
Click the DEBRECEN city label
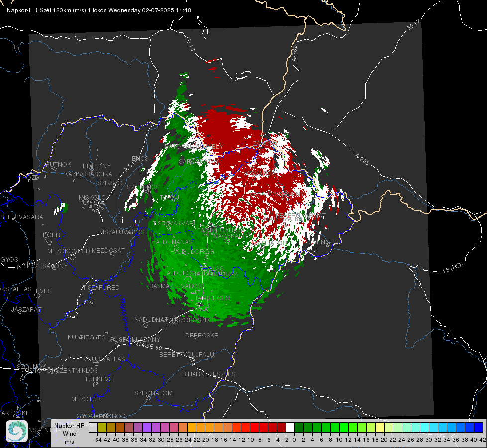coord(213,298)
